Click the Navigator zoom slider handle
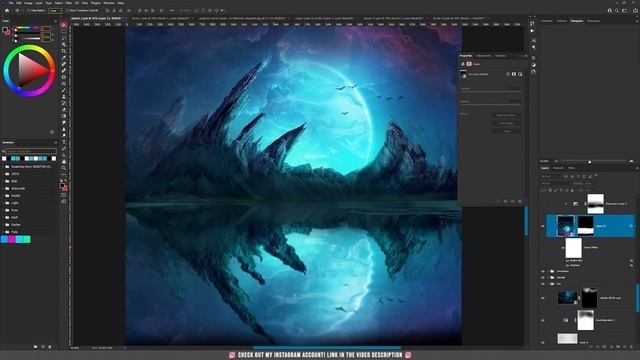The image size is (640, 360). (x=589, y=162)
